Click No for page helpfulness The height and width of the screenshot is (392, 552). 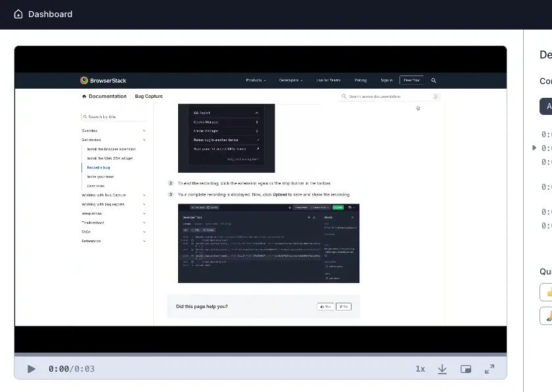coord(344,307)
